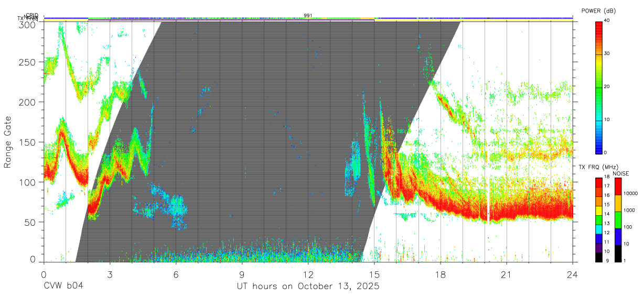This screenshot has width=644, height=297.
Task: Select the blue swatch in the NOISE legend
Action: click(618, 237)
